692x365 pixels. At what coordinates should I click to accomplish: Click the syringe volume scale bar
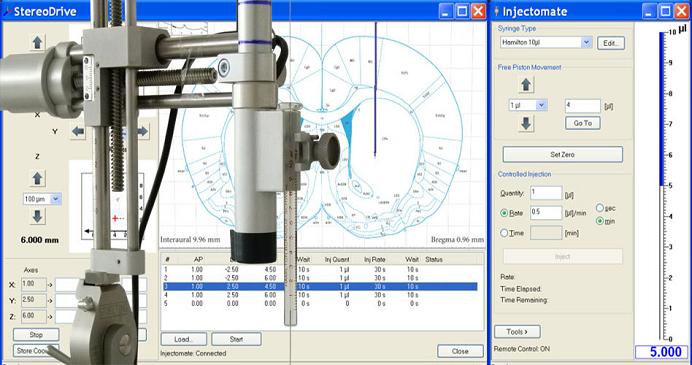[x=662, y=185]
